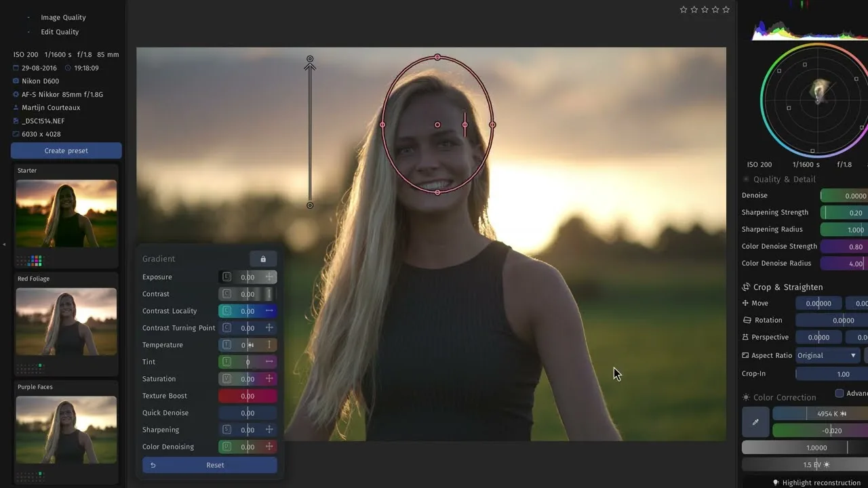This screenshot has width=868, height=488.
Task: Open the Aspect Ratio dropdown
Action: (827, 355)
